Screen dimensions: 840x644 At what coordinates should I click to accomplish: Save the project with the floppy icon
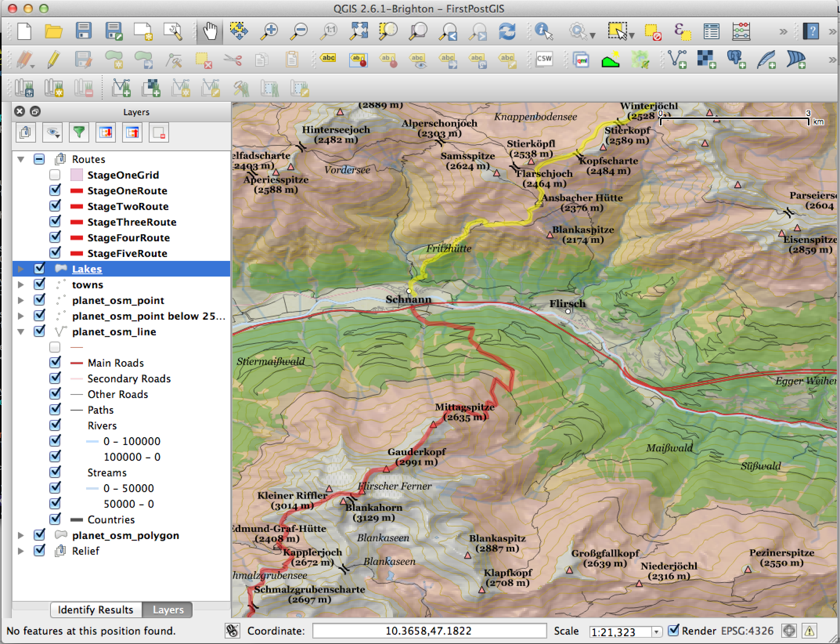click(x=83, y=31)
